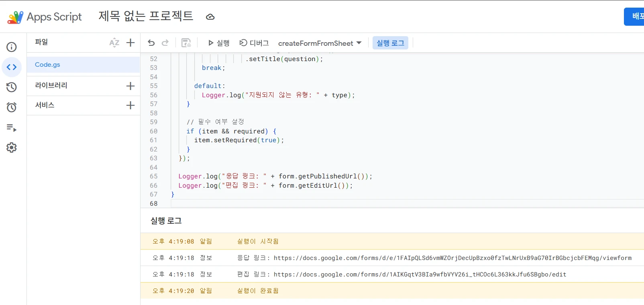
Task: Click the blue deploy button at top right
Action: [635, 16]
